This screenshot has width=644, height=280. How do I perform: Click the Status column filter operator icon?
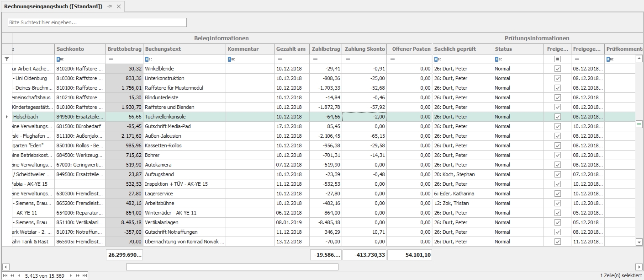pyautogui.click(x=497, y=59)
